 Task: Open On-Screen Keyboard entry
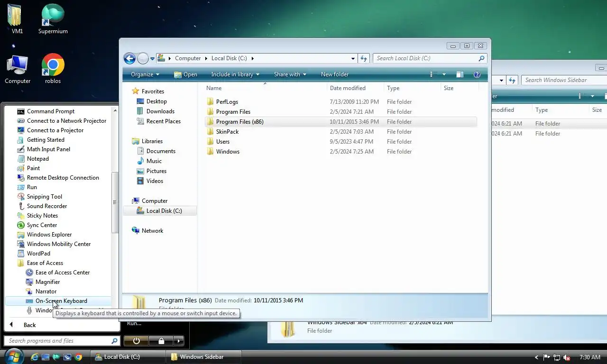58,301
